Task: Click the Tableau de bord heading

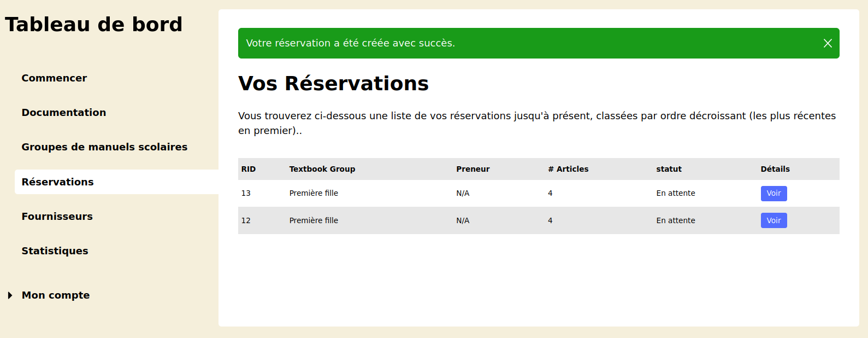Action: point(93,25)
